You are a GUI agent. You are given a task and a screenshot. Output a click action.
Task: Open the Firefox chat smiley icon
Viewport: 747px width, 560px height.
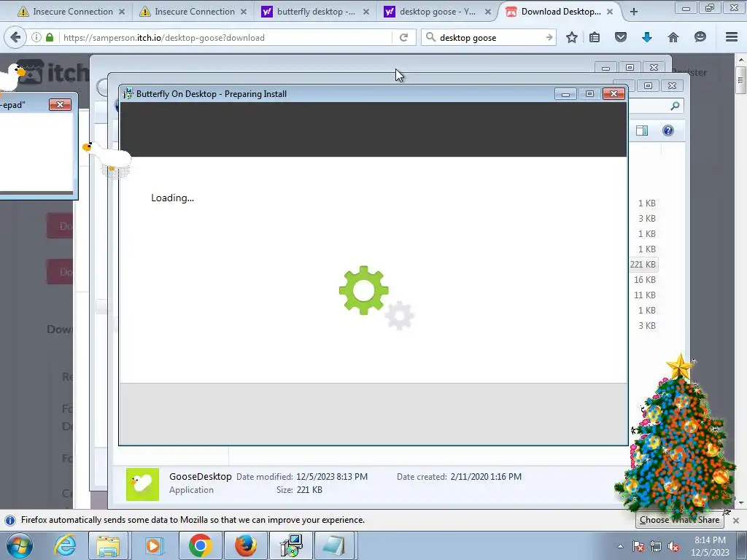point(700,37)
